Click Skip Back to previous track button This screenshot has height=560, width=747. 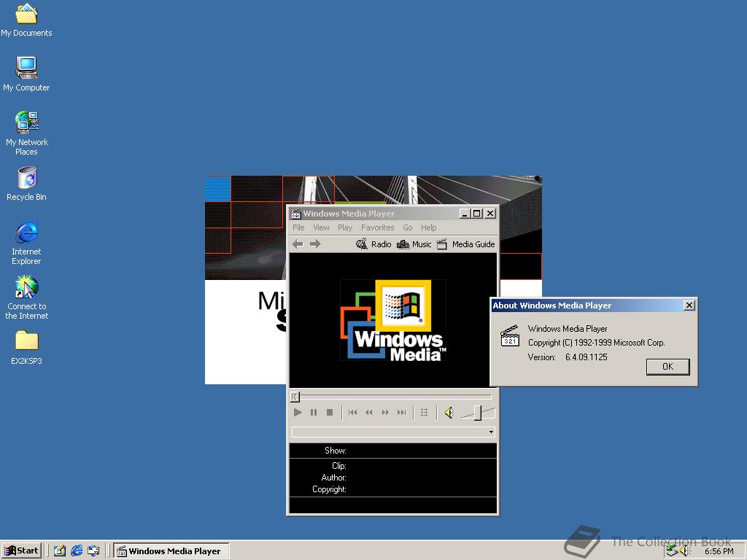coord(352,413)
